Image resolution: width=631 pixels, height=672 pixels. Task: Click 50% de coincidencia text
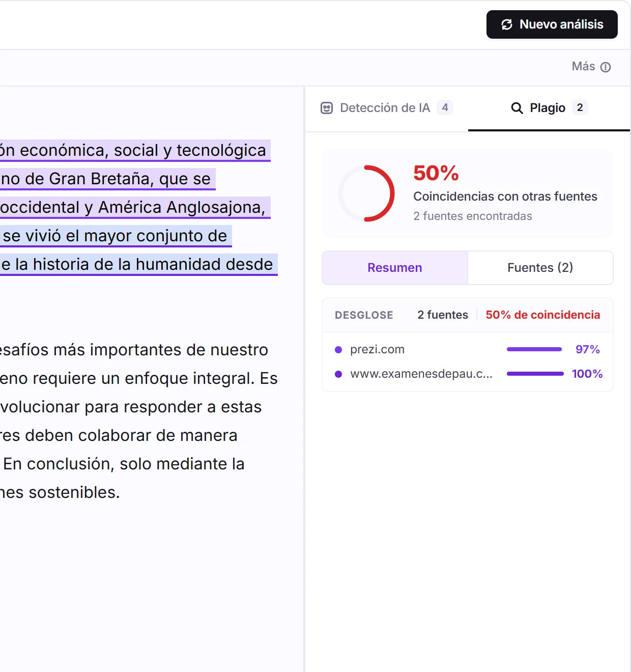[543, 315]
